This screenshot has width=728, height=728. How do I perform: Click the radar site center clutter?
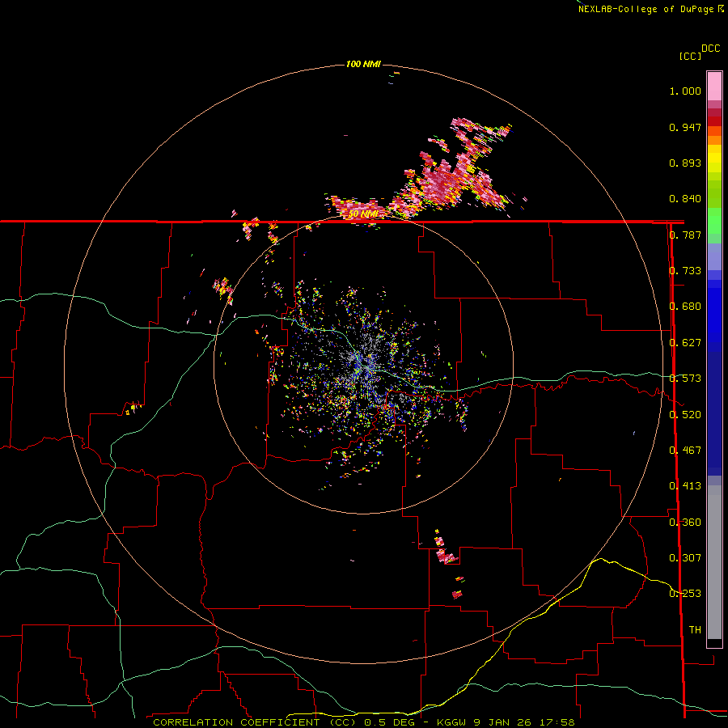[x=363, y=365]
